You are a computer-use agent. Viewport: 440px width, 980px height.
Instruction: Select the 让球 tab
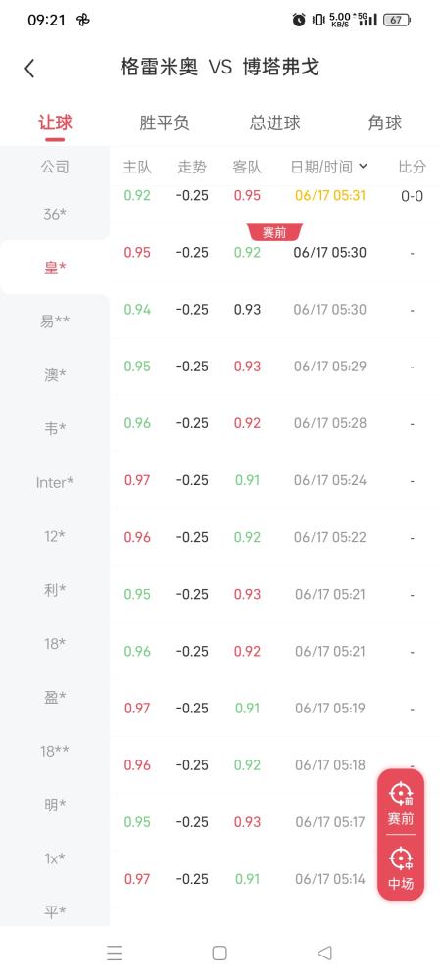pos(55,123)
